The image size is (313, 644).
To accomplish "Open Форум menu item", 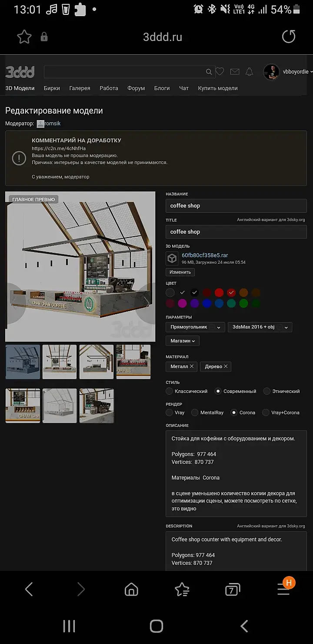I will 136,88.
